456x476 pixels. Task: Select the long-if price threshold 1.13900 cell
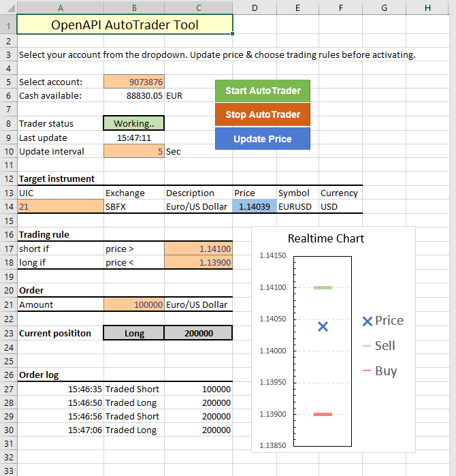click(x=198, y=262)
